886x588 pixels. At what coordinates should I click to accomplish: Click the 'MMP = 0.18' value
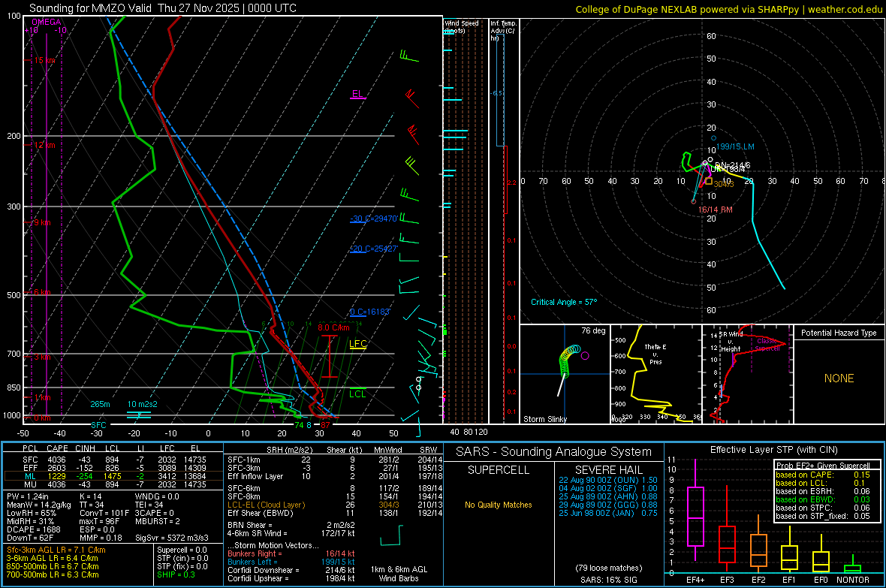101,538
